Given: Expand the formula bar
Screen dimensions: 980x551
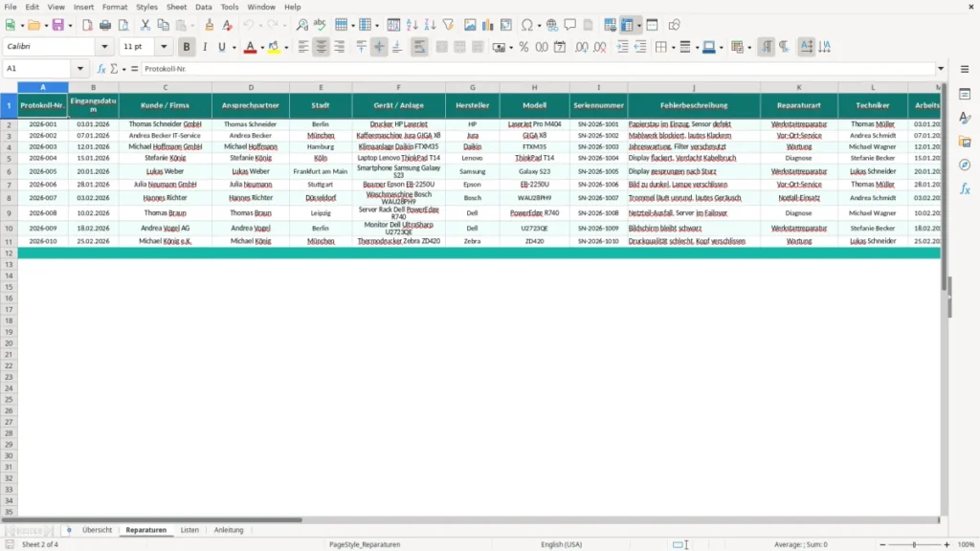Looking at the screenshot, I should point(941,69).
